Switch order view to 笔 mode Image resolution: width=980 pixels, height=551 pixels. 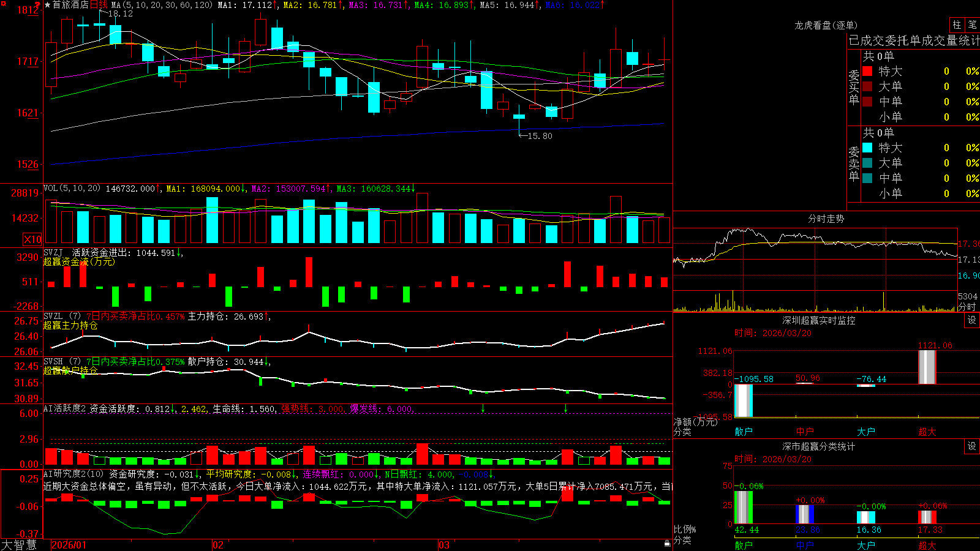[973, 24]
